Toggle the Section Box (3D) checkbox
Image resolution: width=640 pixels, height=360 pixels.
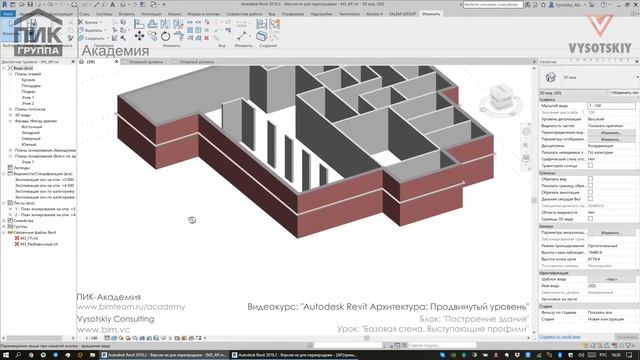click(590, 219)
